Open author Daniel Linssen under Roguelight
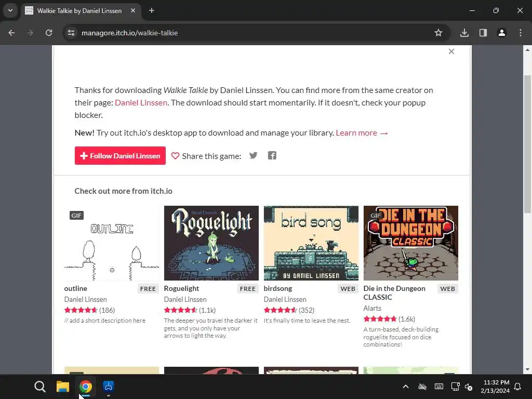The height and width of the screenshot is (399, 532). [185, 300]
